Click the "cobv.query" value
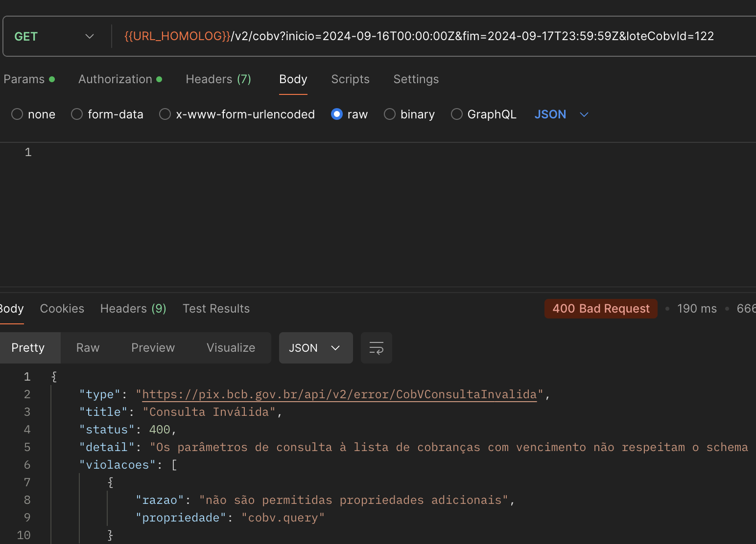The image size is (756, 544). 283,518
